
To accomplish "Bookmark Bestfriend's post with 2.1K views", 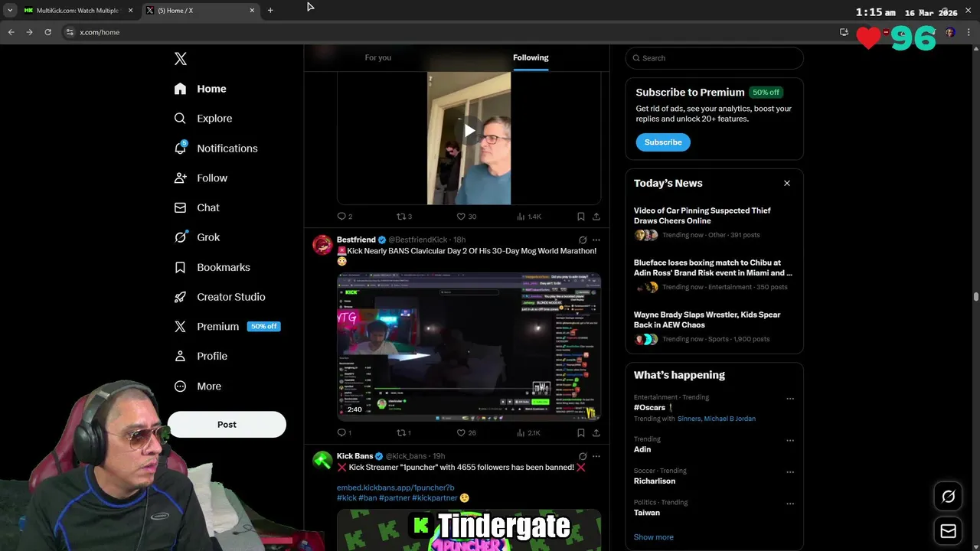I will [x=581, y=433].
